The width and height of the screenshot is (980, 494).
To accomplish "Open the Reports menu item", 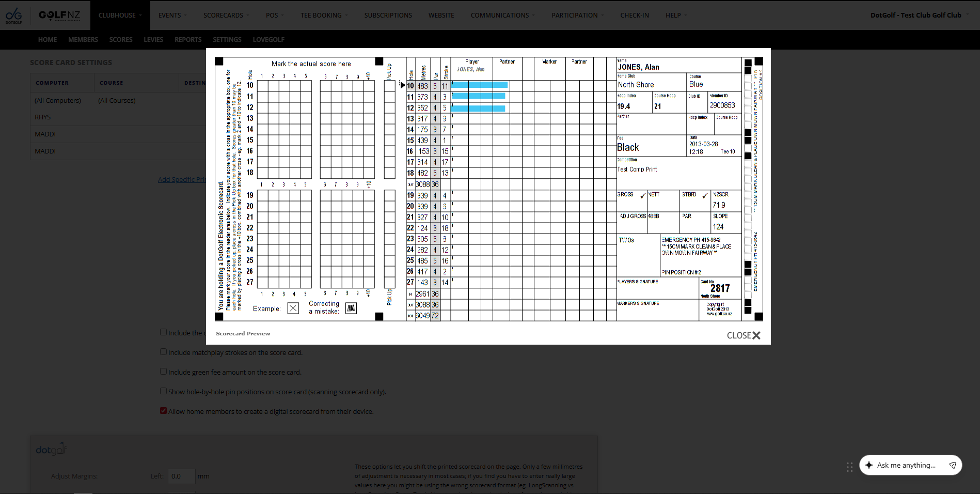I will 188,40.
